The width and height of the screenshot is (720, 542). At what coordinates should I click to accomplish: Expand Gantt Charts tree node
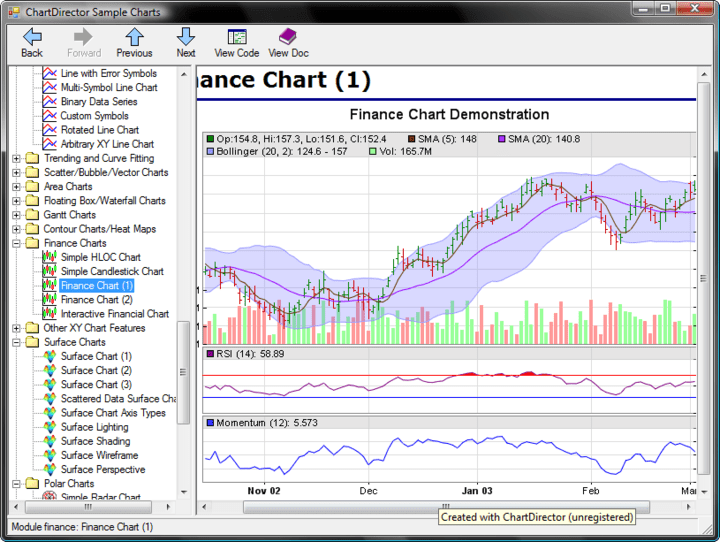[17, 215]
